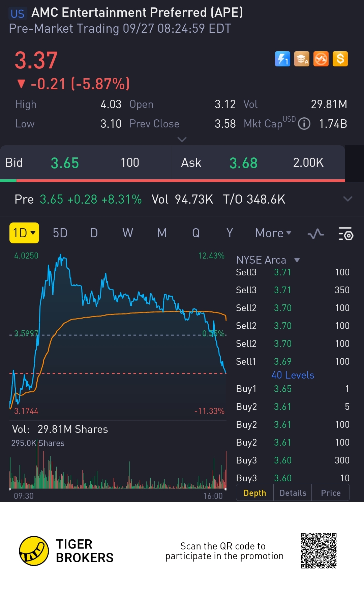364x600 pixels.
Task: Select the Price tab
Action: pyautogui.click(x=331, y=493)
